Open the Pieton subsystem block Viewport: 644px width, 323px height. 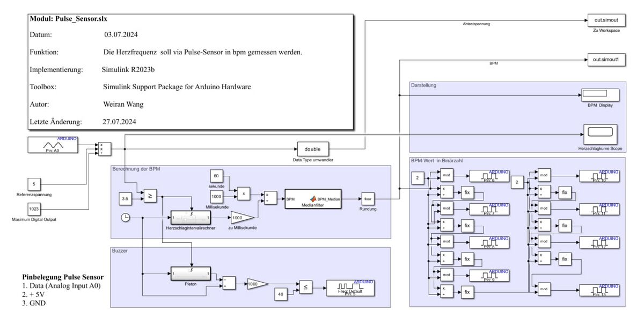pos(191,274)
